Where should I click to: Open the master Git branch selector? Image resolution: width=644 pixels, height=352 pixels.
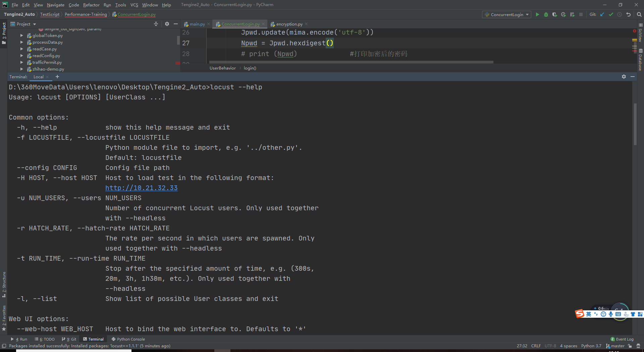[x=615, y=346]
